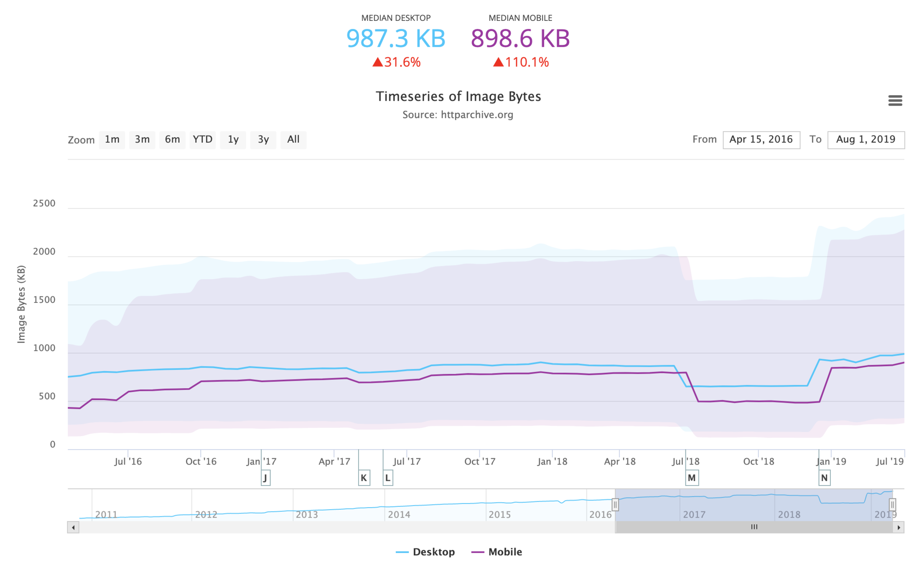Click the From date input field
The image size is (924, 564).
[x=761, y=140]
